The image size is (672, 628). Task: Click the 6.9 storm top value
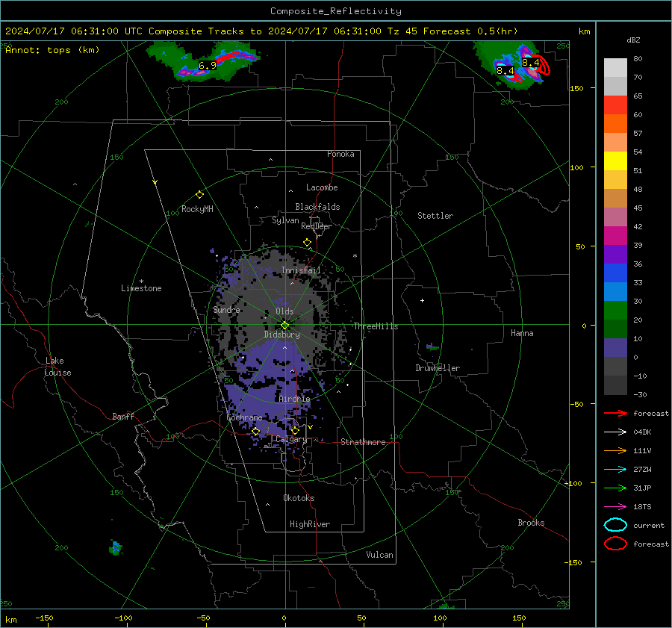point(208,66)
